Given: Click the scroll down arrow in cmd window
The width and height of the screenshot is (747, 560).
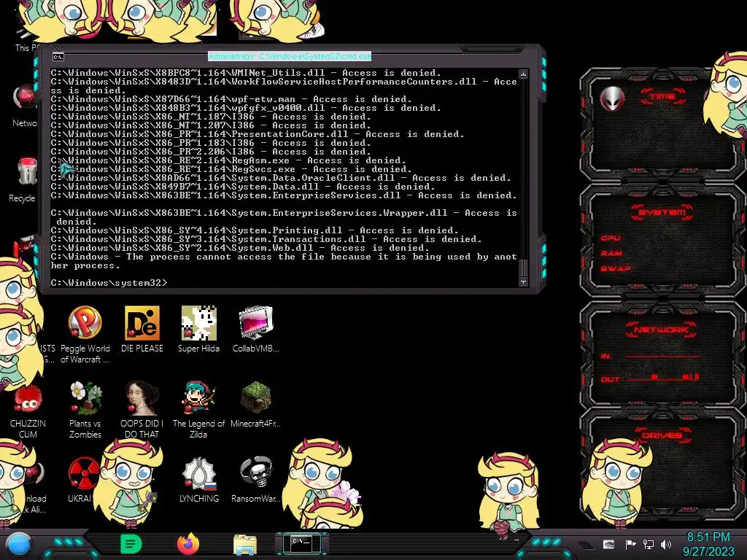Looking at the screenshot, I should [x=523, y=282].
